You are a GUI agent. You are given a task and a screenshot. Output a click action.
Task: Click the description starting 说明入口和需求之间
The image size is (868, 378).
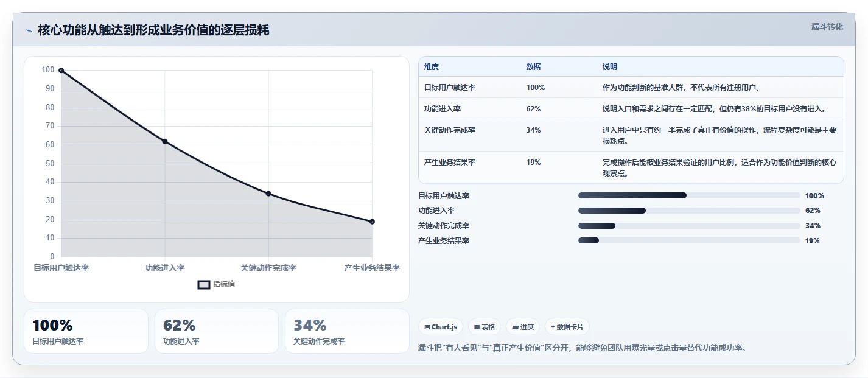point(714,109)
